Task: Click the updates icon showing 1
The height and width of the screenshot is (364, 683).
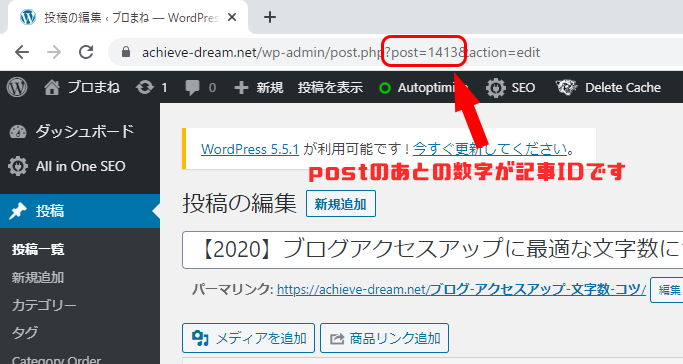Action: tap(151, 88)
